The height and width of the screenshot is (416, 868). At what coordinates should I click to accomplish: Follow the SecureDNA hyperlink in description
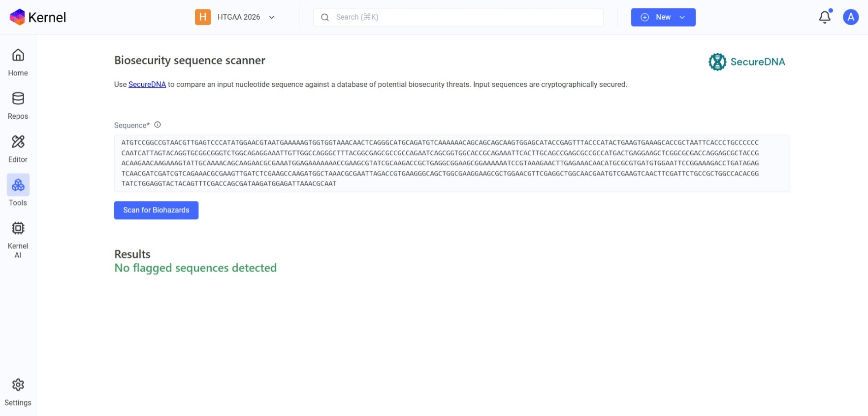(x=147, y=84)
